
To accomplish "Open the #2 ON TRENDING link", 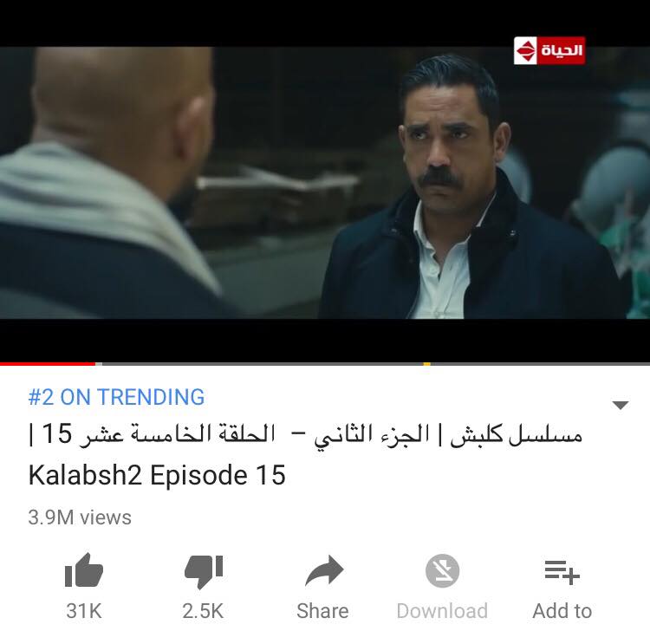I will click(116, 397).
